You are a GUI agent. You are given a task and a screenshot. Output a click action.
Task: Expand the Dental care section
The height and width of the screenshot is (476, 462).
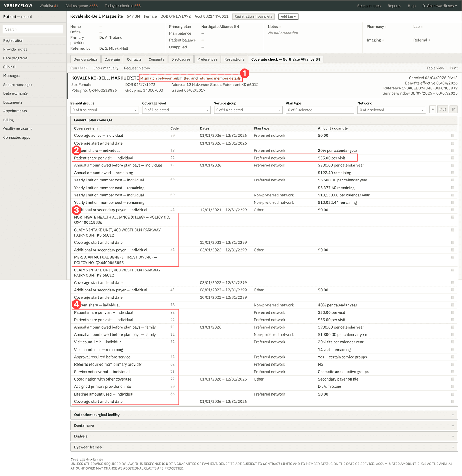[264, 426]
